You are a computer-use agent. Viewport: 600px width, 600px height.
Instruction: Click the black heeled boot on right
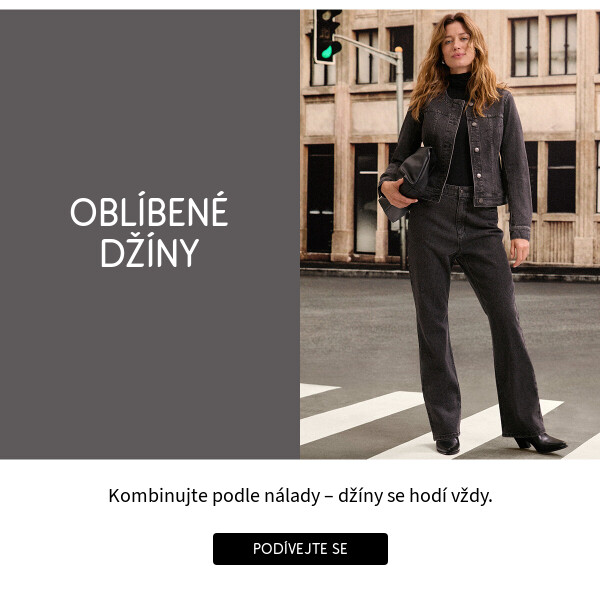[540, 443]
